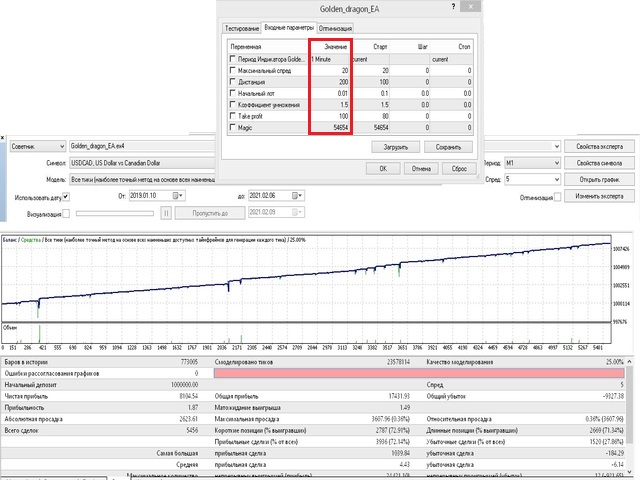Open the до date calendar dropdown
The height and width of the screenshot is (480, 640).
point(298,196)
